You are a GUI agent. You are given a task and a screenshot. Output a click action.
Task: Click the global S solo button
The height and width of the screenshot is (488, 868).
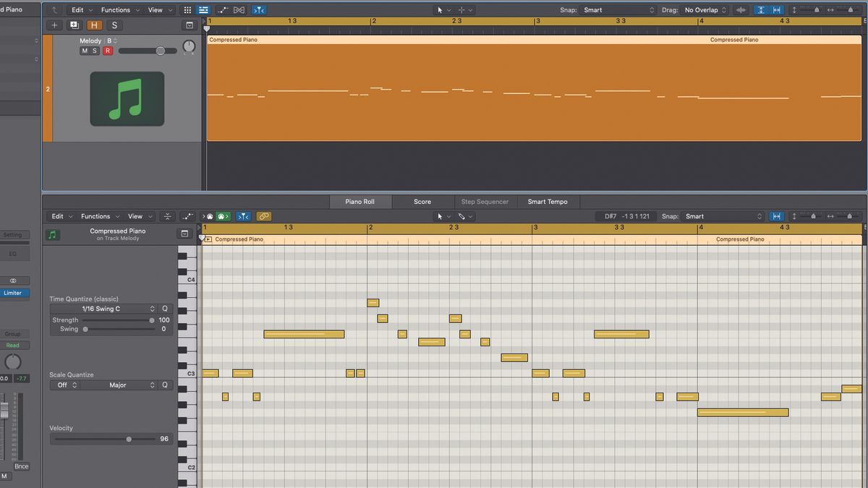tap(114, 25)
